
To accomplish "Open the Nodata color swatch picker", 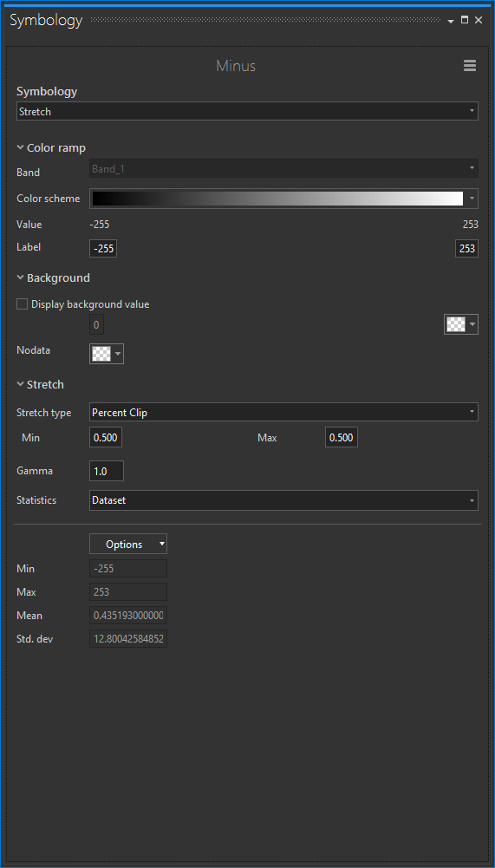I will (107, 354).
